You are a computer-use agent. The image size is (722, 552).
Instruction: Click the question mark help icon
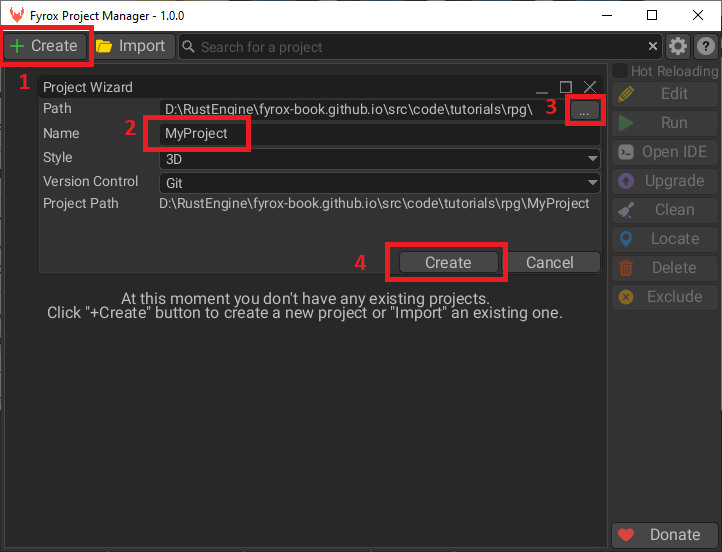point(705,46)
